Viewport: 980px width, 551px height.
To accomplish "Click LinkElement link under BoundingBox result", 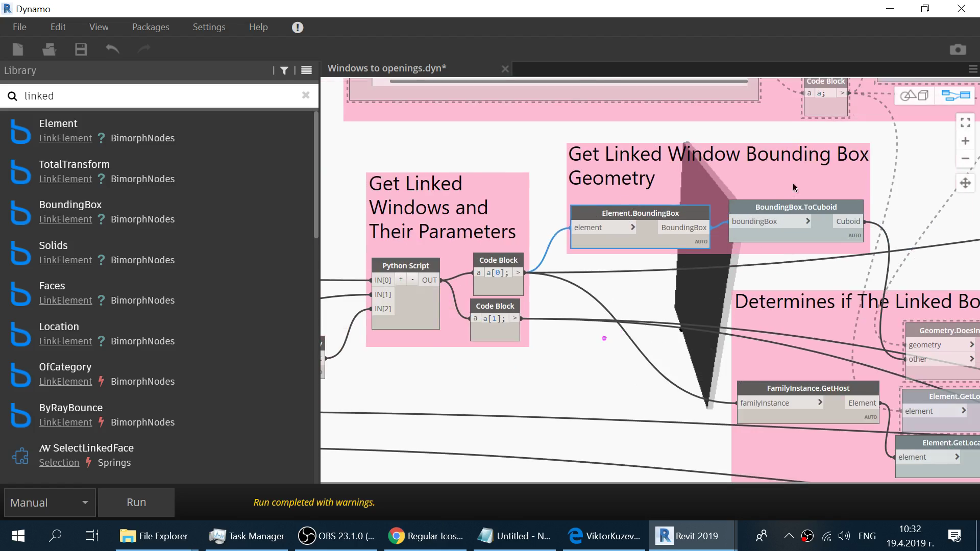I will tap(65, 219).
